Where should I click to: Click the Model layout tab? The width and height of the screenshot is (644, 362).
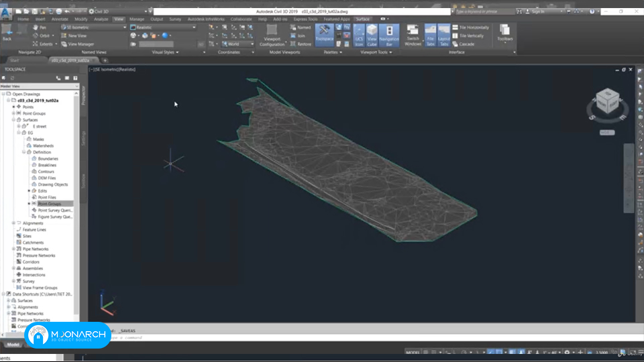13,345
